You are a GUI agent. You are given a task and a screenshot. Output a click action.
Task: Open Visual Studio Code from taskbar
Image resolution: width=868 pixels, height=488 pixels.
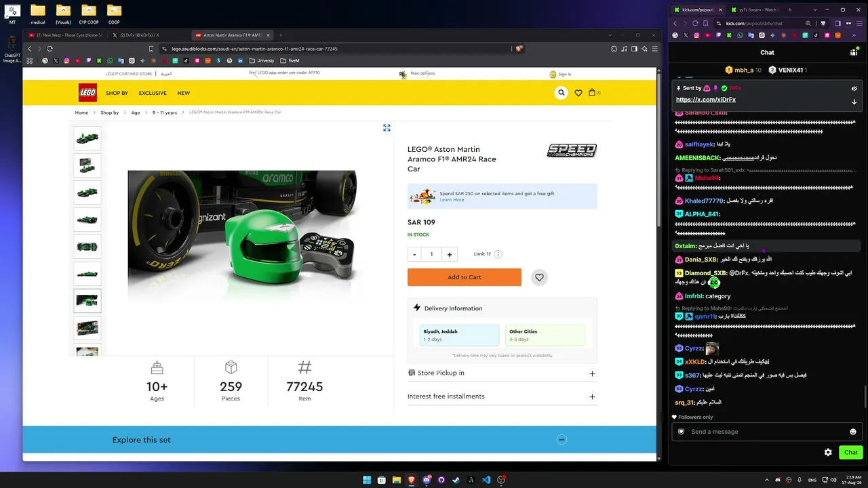486,480
